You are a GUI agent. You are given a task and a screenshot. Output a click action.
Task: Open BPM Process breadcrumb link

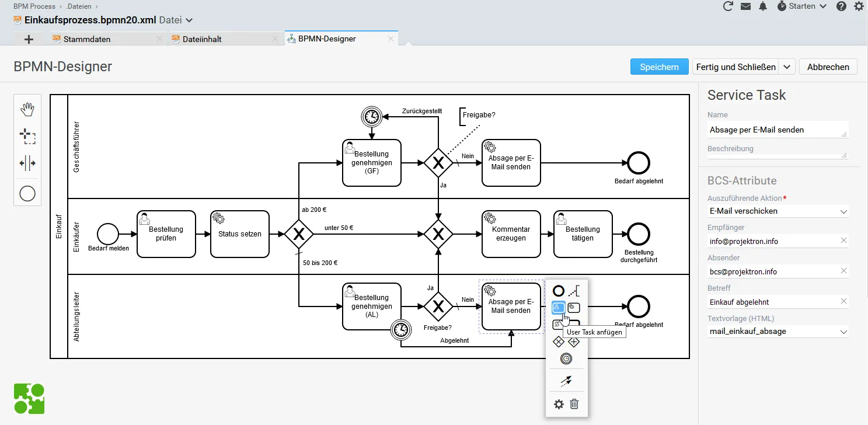click(34, 6)
